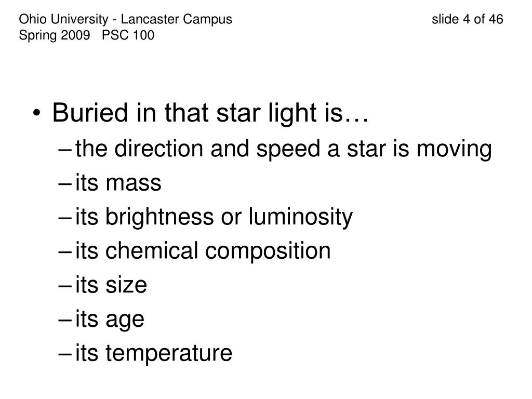Click the main bullet point dot
This screenshot has width=532, height=399.
click(x=37, y=113)
